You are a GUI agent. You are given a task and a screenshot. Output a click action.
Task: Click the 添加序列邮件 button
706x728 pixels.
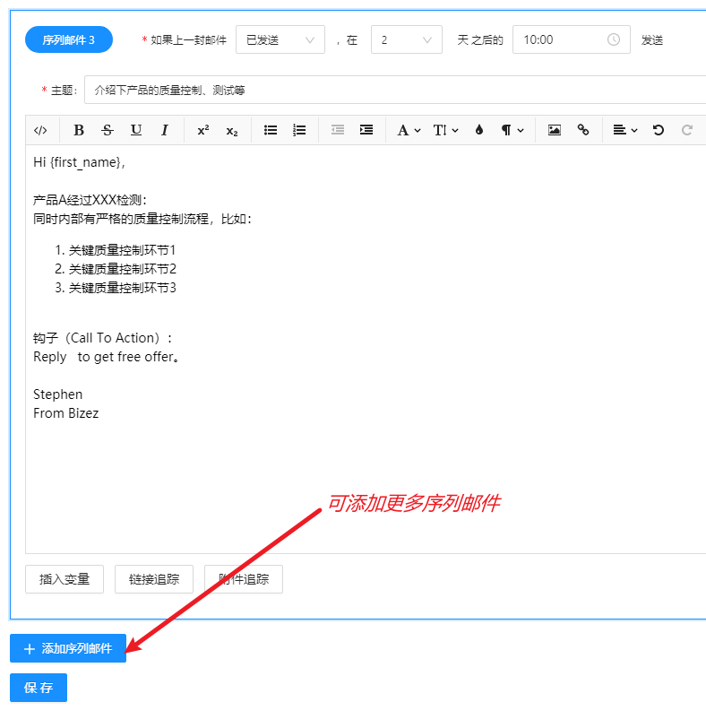68,648
